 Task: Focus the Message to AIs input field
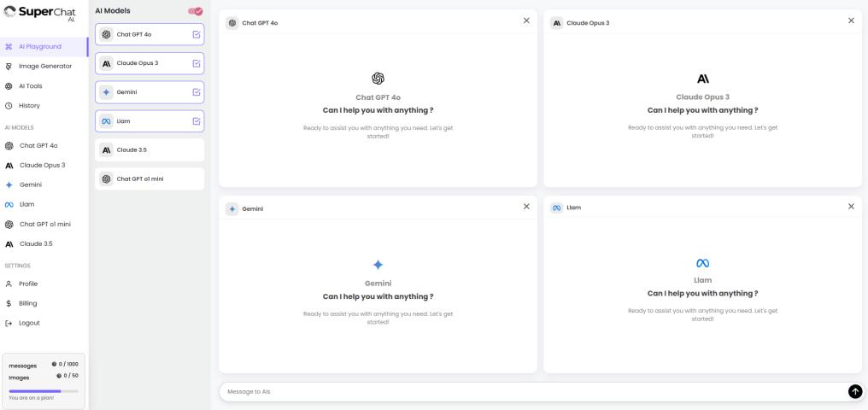pyautogui.click(x=530, y=391)
